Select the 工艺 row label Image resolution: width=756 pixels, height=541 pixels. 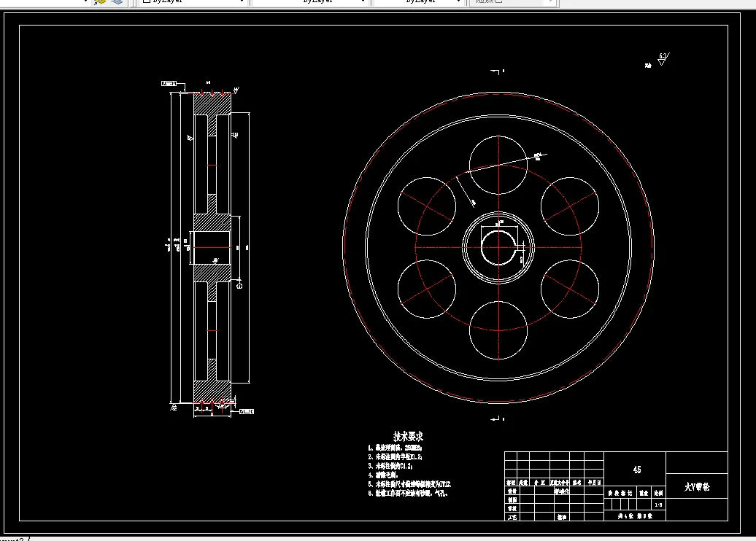pyautogui.click(x=512, y=517)
